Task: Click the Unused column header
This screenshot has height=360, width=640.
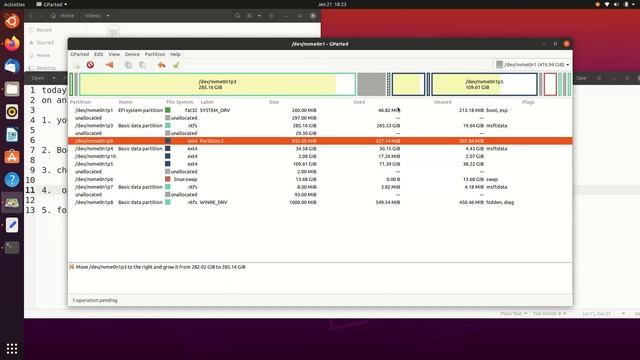Action: [x=442, y=102]
